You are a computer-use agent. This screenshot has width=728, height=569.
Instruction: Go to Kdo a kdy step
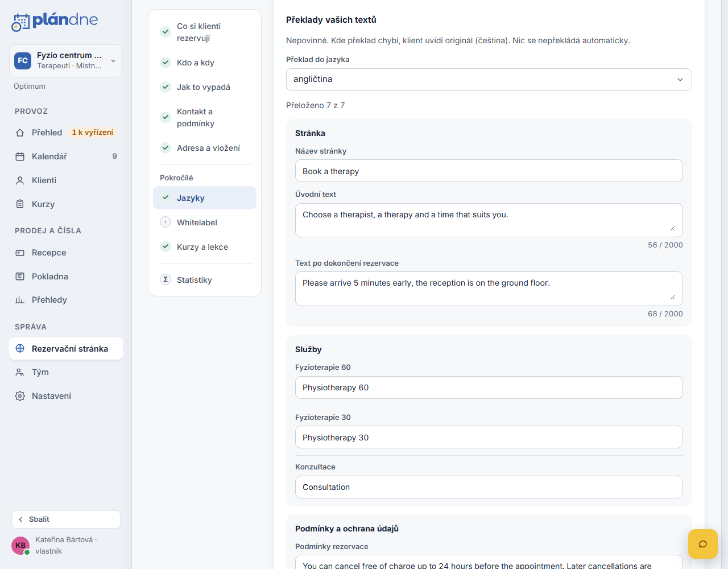coord(205,63)
